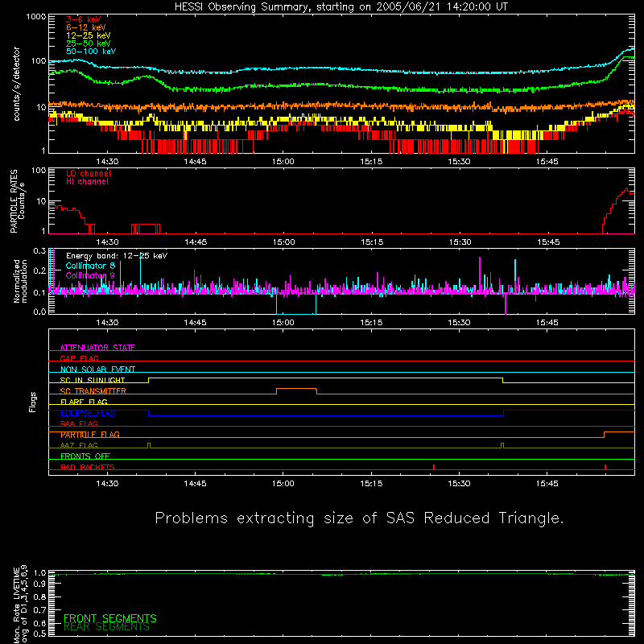644x644 pixels.
Task: Click the '1000' tick label on count-rate plot
Action: [36, 17]
